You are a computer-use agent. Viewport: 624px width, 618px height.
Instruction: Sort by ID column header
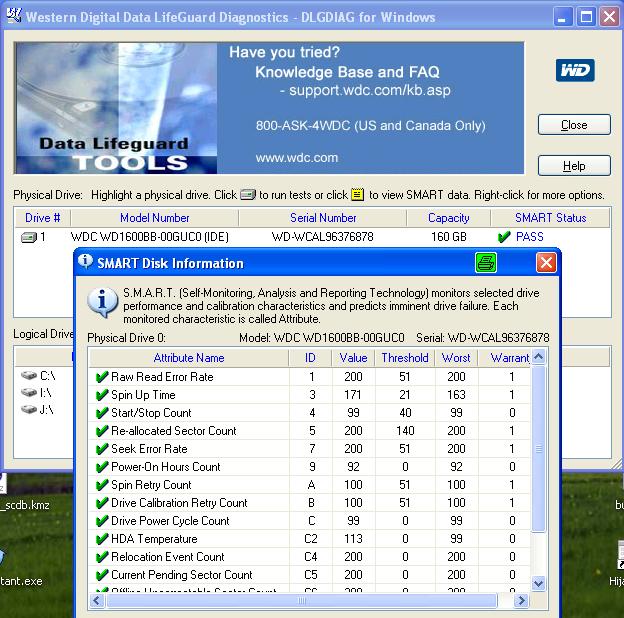click(310, 358)
